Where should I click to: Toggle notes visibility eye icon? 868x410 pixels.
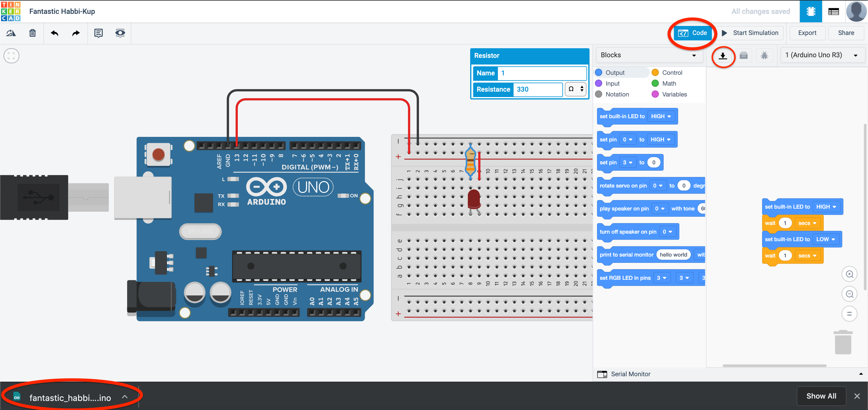(x=120, y=33)
